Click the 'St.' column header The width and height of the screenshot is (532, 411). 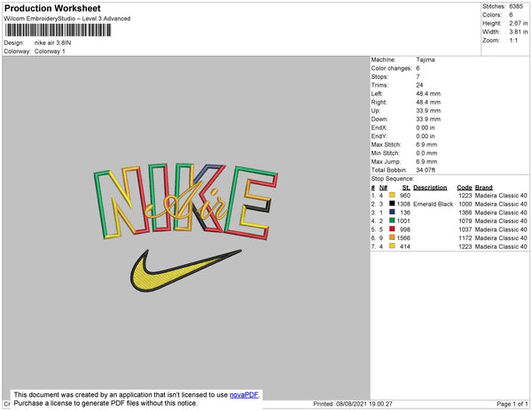click(x=406, y=188)
